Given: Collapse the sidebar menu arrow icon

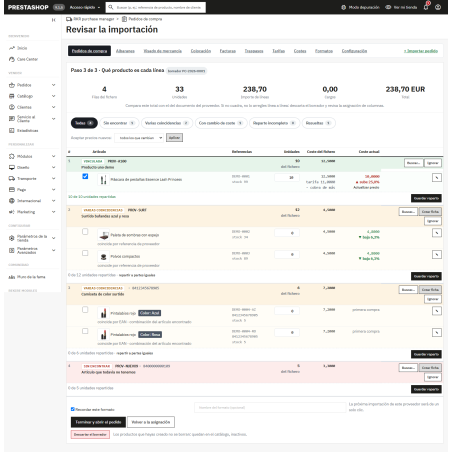Looking at the screenshot, I should pyautogui.click(x=54, y=20).
